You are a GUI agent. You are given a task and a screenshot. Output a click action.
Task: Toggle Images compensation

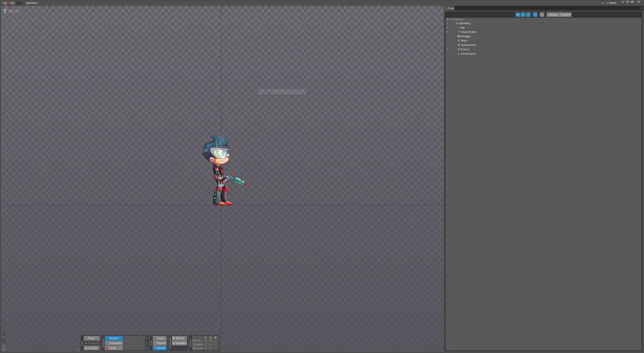[x=179, y=343]
